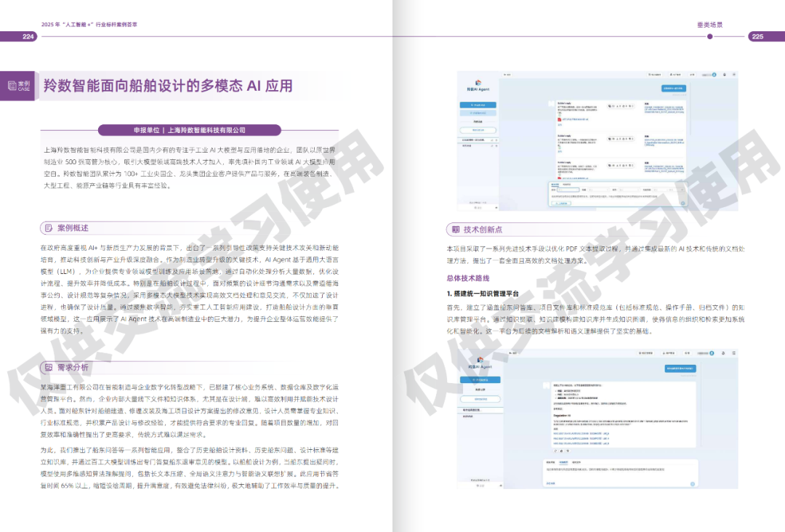This screenshot has width=785, height=532.
Task: Click the menu lines icon in lower screenshot
Action: point(734,353)
